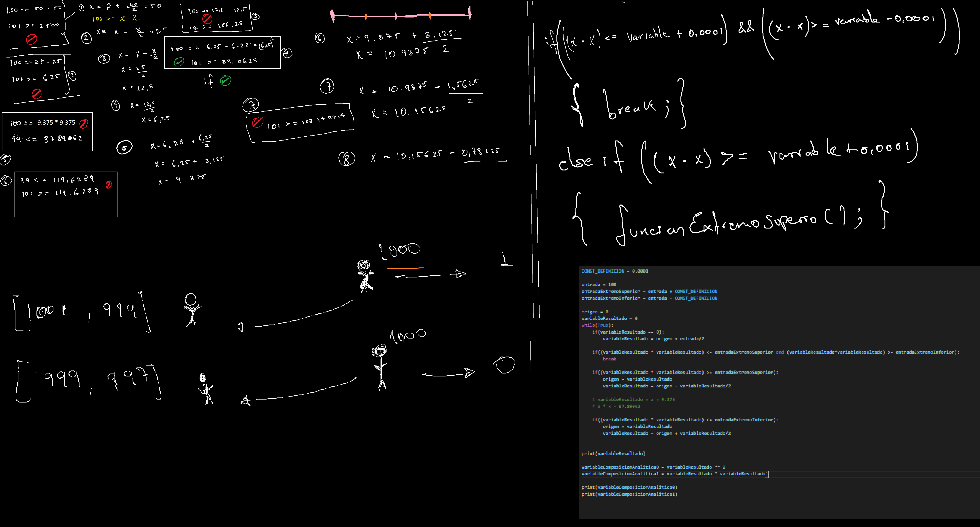The height and width of the screenshot is (527, 980).
Task: Click the 'print(variableComposicionAnalitica0)' line
Action: click(629, 487)
